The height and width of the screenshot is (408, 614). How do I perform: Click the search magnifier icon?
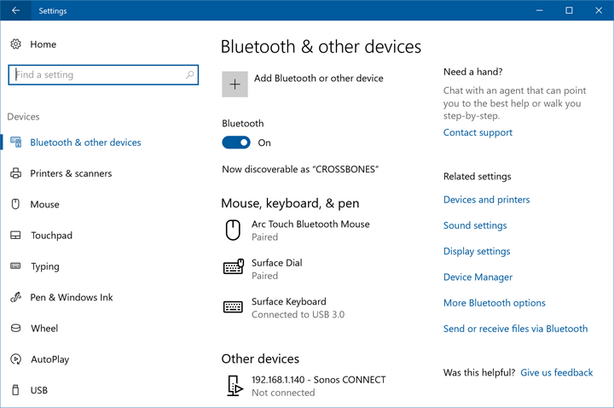(x=190, y=74)
